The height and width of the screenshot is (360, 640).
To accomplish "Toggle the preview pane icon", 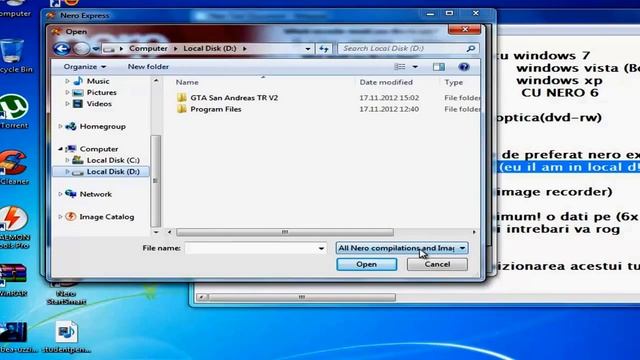I will coord(439,67).
